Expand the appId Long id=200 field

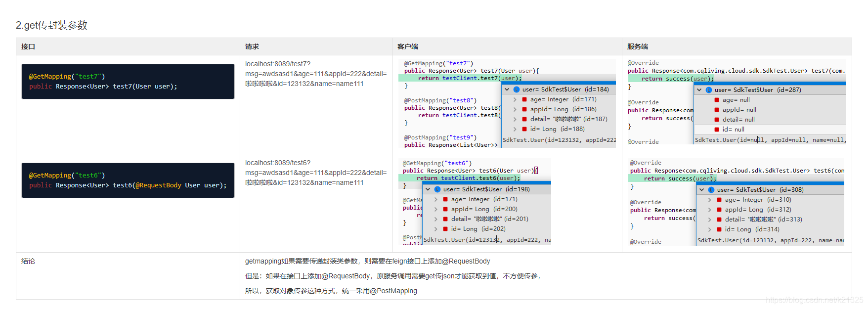click(436, 209)
